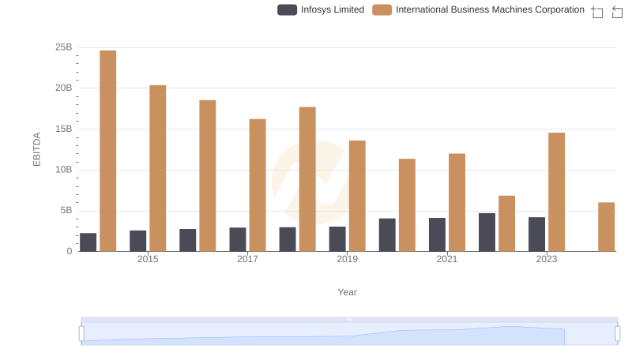
Task: Select the IBM bar above 2023
Action: [557, 192]
